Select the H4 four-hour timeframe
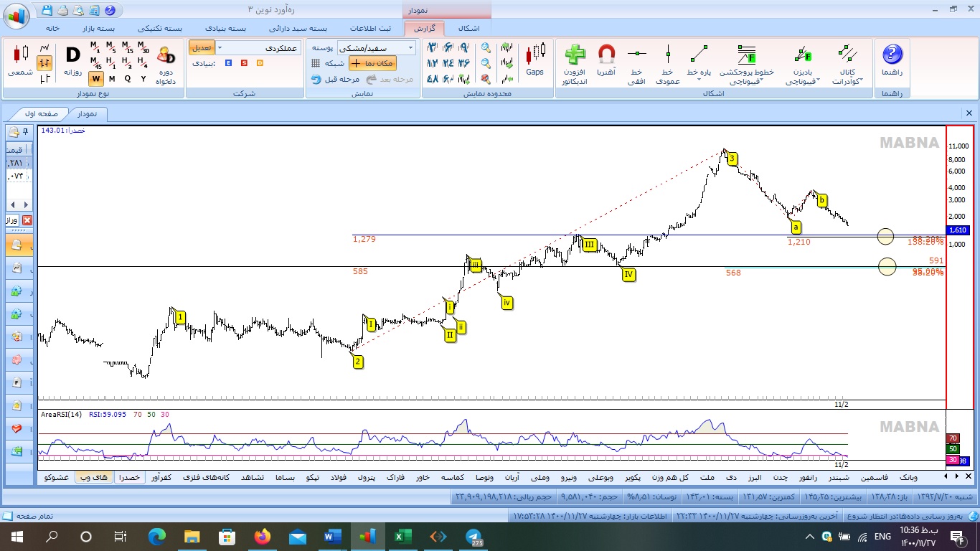Image resolution: width=980 pixels, height=551 pixels. point(143,63)
